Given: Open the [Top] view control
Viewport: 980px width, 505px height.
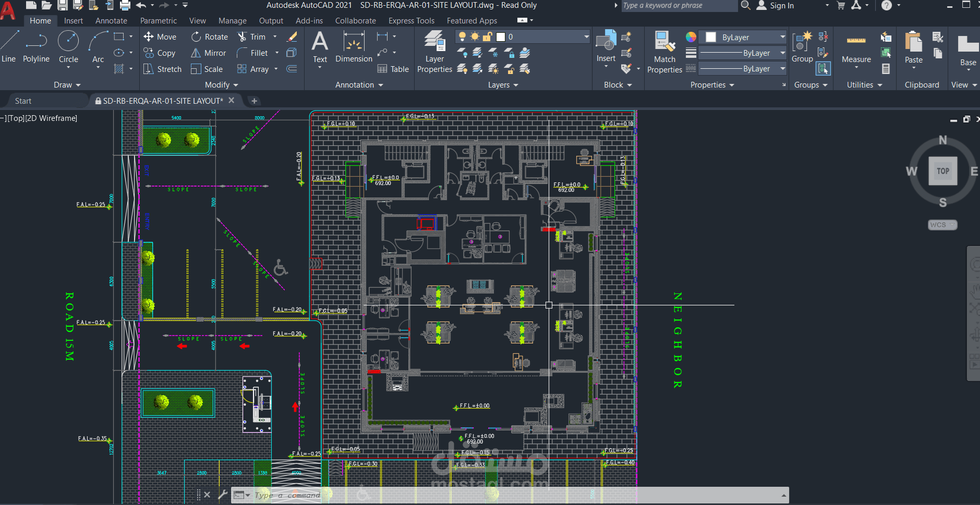Looking at the screenshot, I should coord(16,118).
